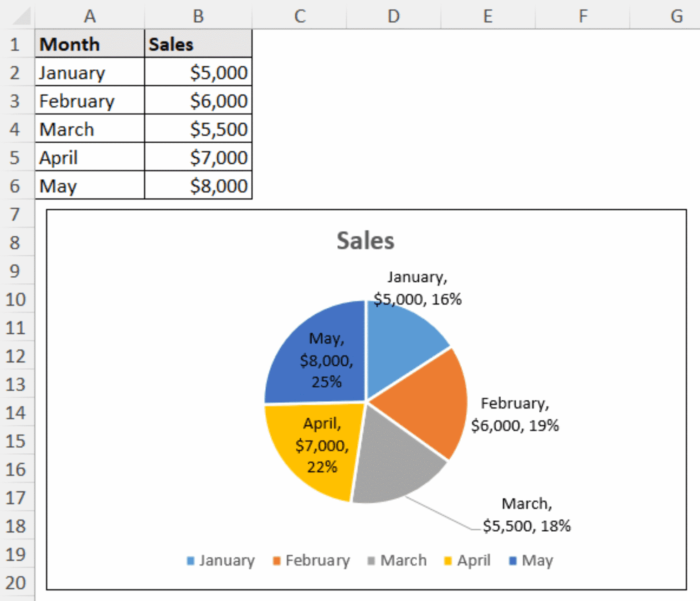Select column C header
Screen dimensions: 700x601
(x=299, y=16)
